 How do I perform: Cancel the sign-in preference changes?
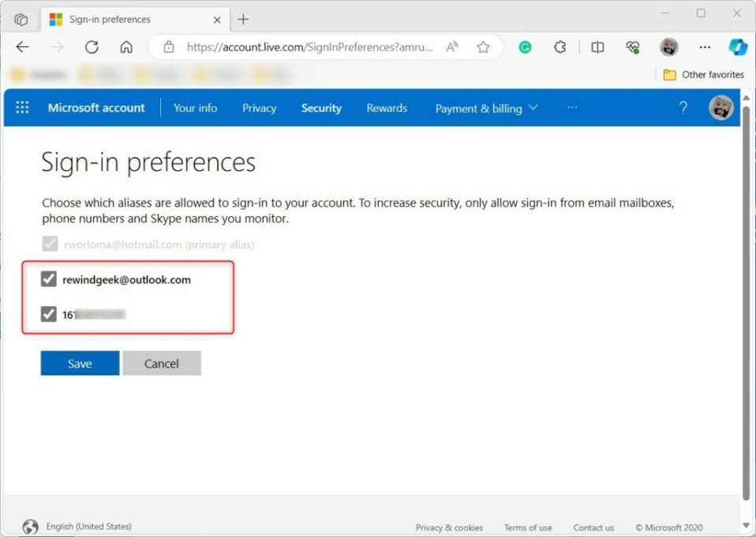(x=162, y=364)
